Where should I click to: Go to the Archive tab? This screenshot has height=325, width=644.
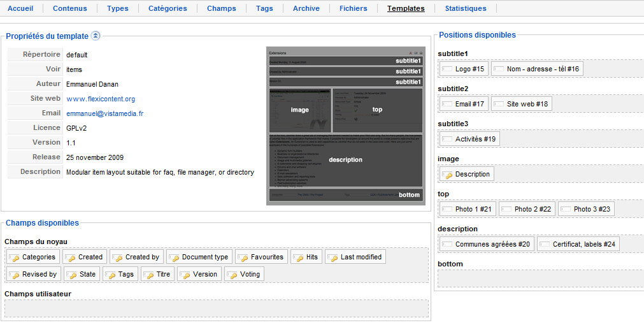tap(306, 8)
